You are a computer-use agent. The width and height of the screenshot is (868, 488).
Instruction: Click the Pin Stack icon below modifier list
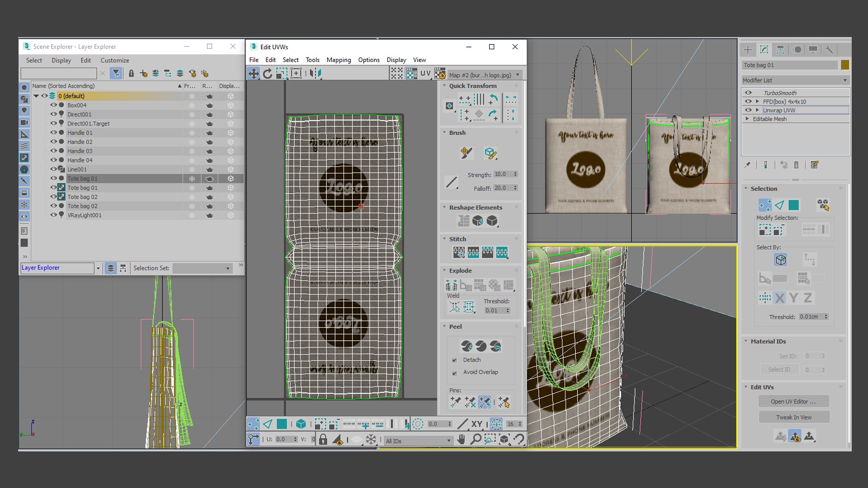748,165
